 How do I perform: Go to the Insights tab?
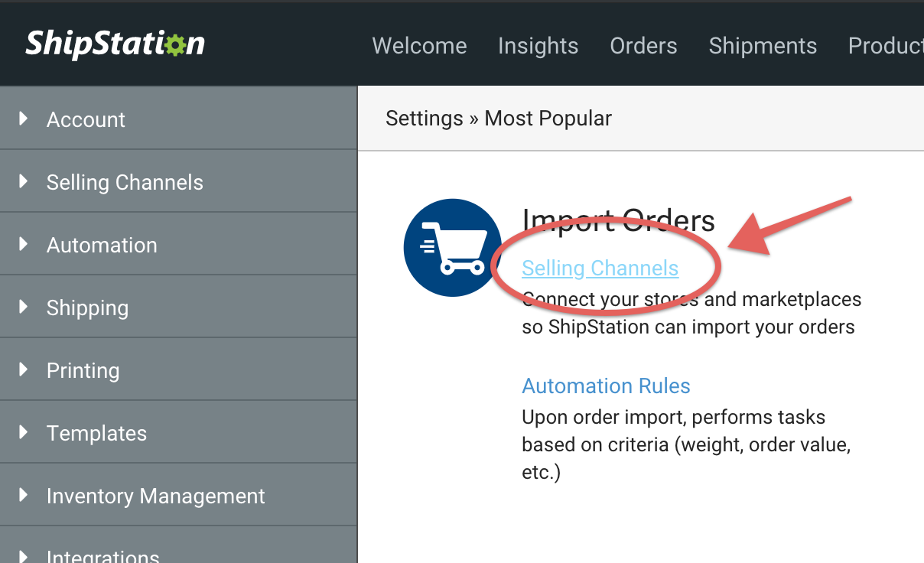pyautogui.click(x=538, y=46)
